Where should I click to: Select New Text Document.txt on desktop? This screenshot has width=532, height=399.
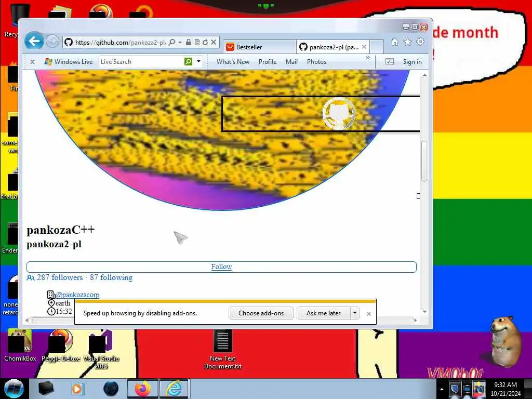tap(222, 350)
